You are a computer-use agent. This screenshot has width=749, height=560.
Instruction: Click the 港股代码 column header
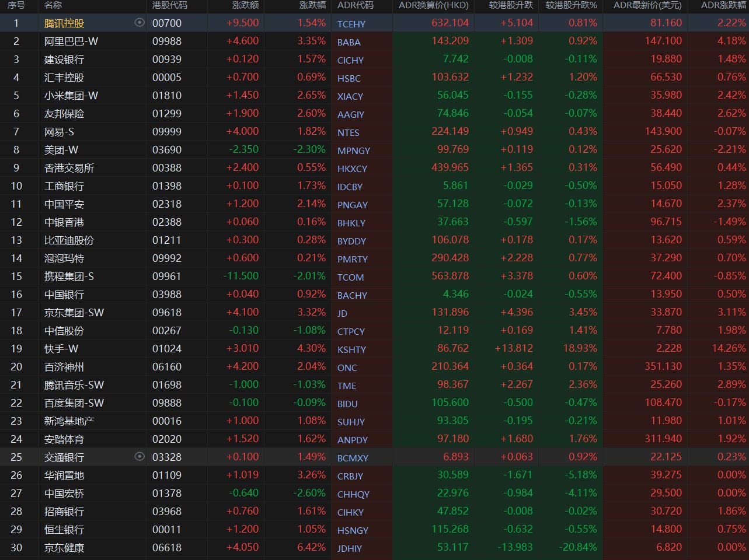(x=170, y=5)
